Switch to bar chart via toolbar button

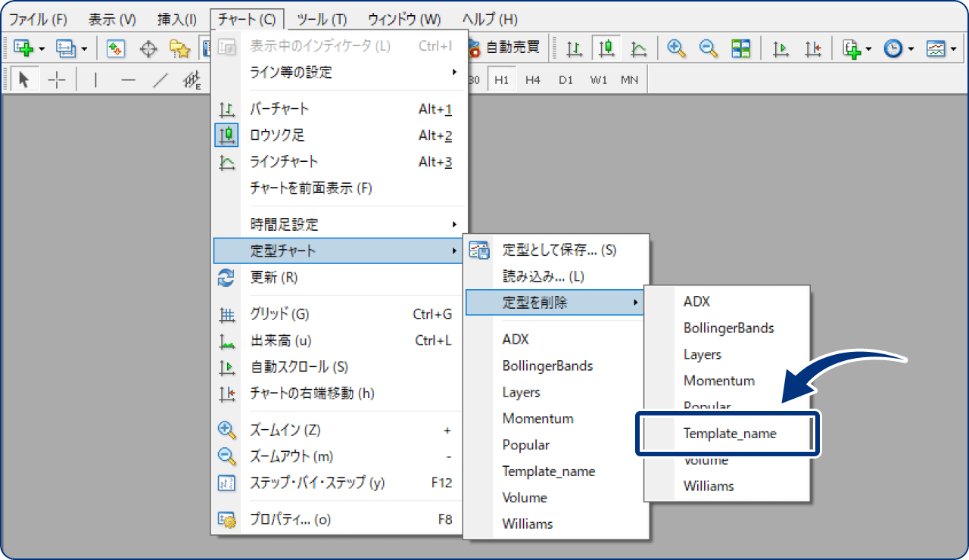coord(575,49)
